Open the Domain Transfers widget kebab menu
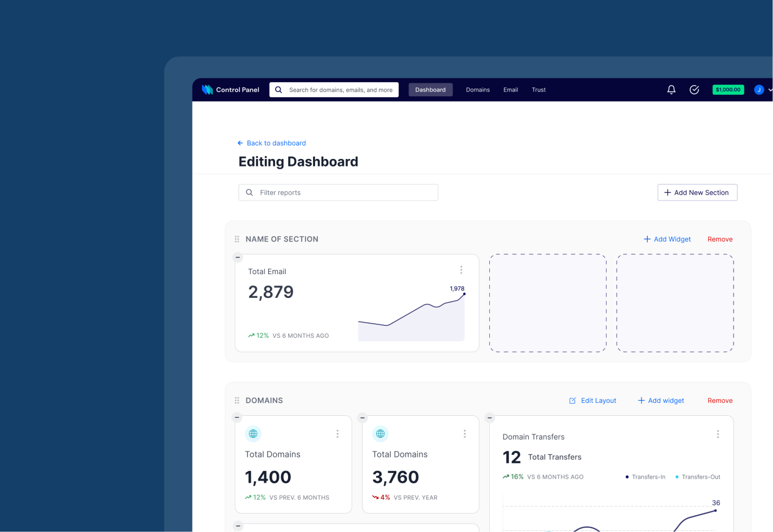Image resolution: width=773 pixels, height=532 pixels. [718, 434]
